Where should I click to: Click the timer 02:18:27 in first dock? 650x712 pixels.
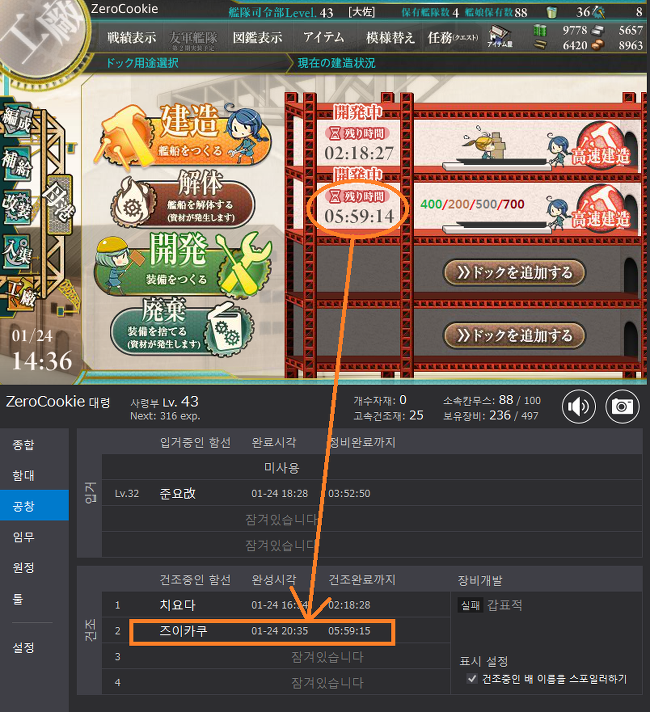point(359,153)
